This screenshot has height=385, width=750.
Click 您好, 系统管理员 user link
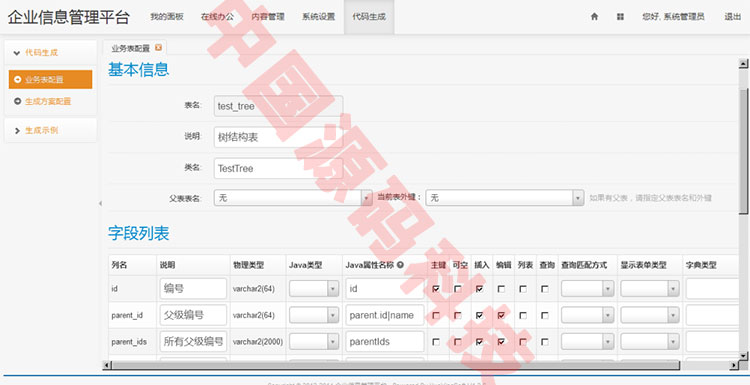[x=673, y=17]
